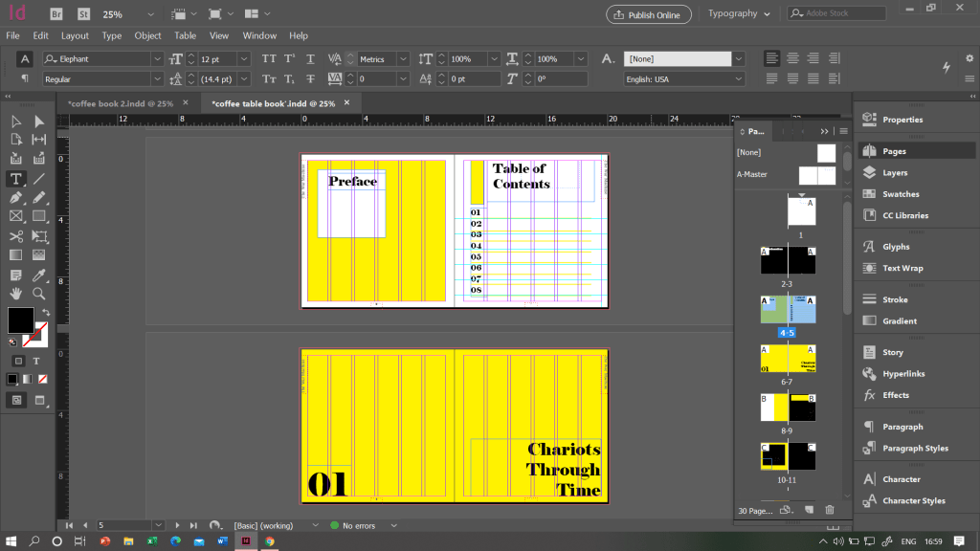This screenshot has height=551, width=980.
Task: Open the Layout menu
Action: click(75, 35)
